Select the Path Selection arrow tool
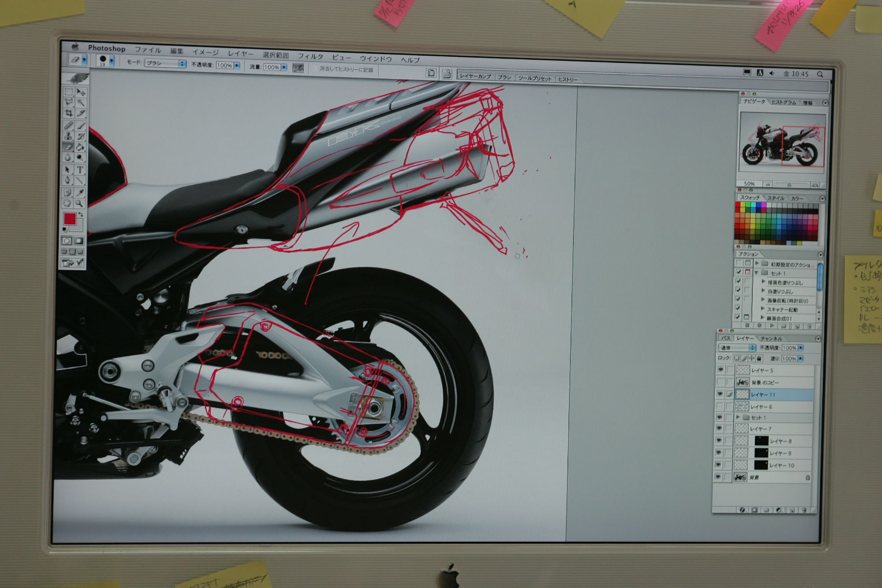Image resolution: width=882 pixels, height=588 pixels. click(68, 169)
